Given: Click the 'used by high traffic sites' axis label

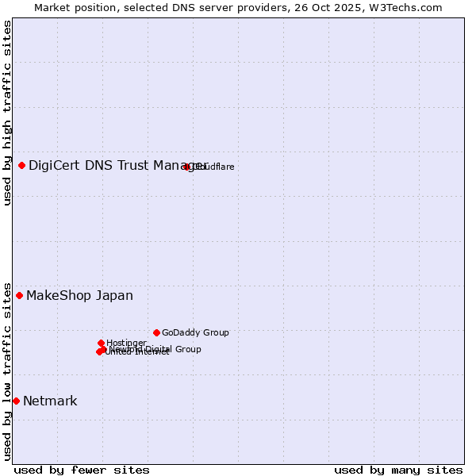Looking at the screenshot, I should point(7,113).
